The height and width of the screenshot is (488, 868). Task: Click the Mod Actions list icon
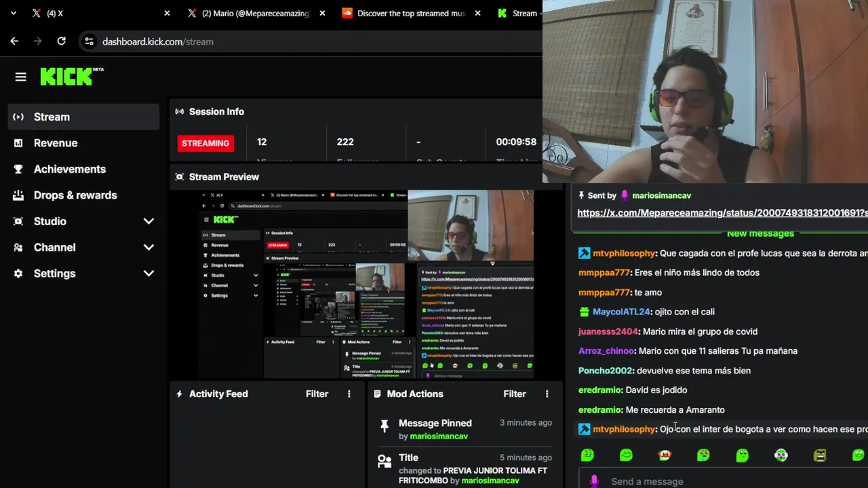pos(377,394)
